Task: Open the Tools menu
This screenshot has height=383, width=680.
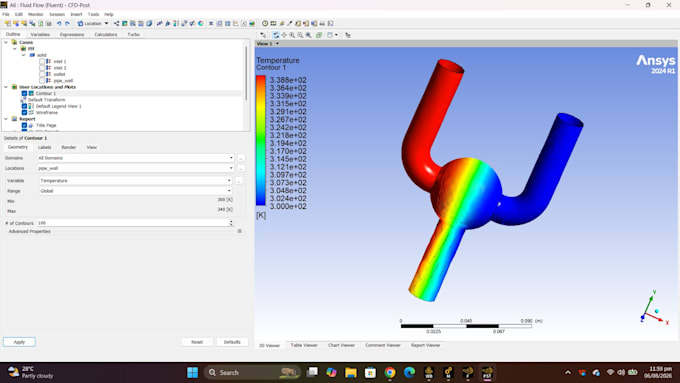Action: (93, 14)
